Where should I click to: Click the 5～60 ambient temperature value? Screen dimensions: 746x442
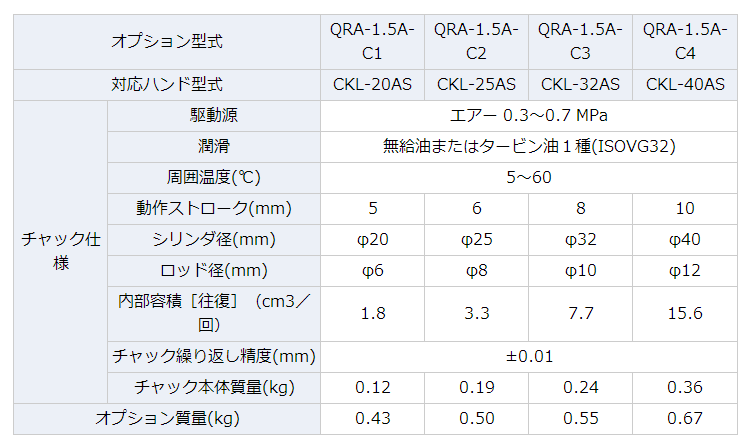point(530,178)
